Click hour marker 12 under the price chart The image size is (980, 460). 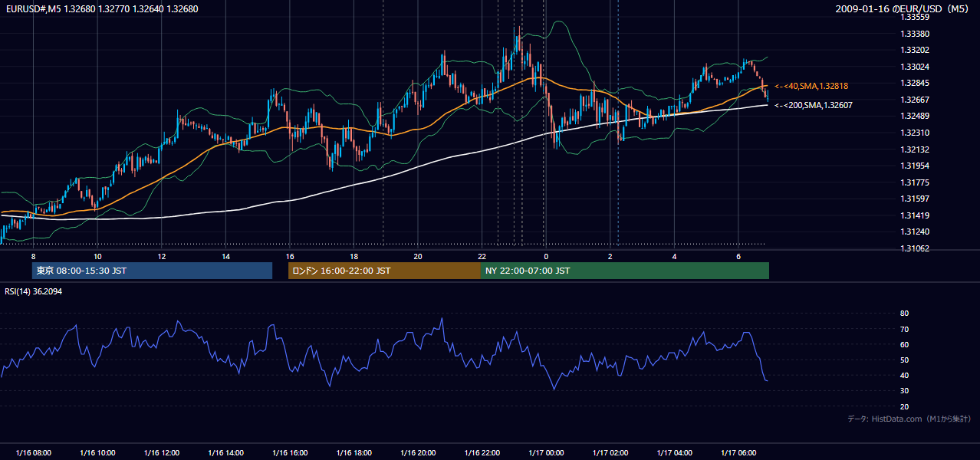(161, 255)
